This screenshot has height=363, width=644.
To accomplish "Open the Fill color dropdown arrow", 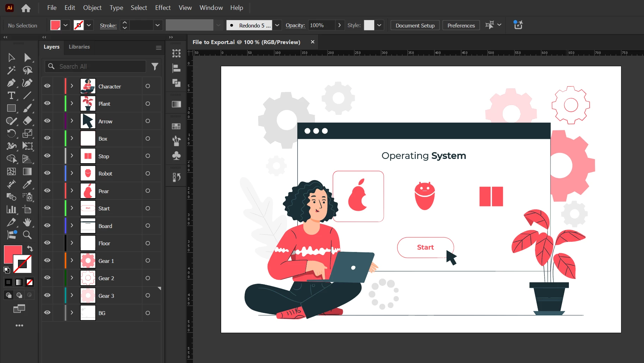I will (x=66, y=25).
